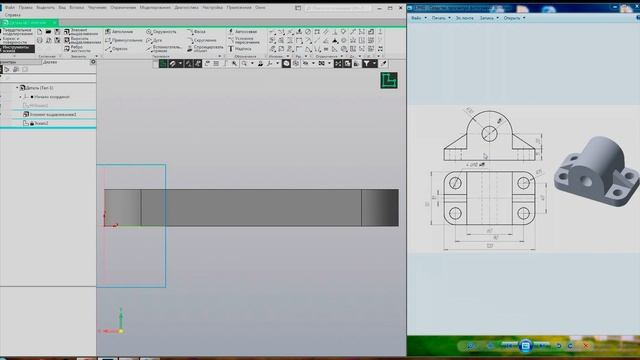This screenshot has height=360, width=640.
Task: Open the Вставка menu
Action: [77, 7]
